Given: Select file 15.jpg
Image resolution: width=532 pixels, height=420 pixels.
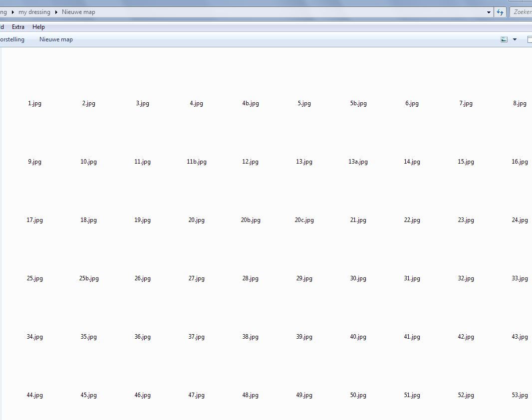Looking at the screenshot, I should (466, 162).
